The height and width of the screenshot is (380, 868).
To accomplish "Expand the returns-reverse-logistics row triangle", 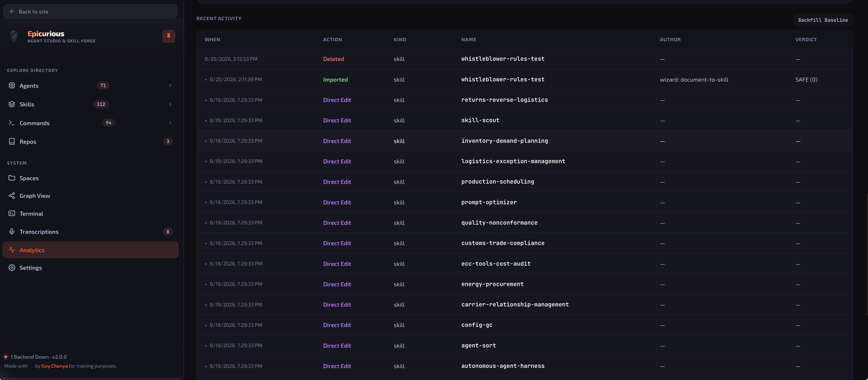I will (206, 100).
